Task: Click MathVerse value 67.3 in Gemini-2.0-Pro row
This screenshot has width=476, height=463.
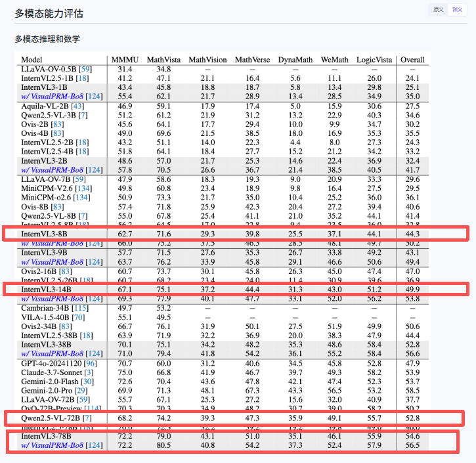Action: [x=252, y=391]
